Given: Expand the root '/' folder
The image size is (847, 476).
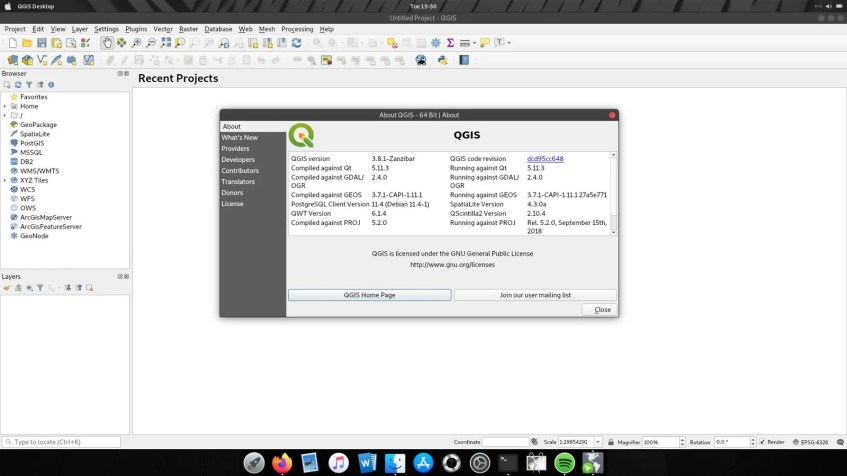Looking at the screenshot, I should pos(5,116).
